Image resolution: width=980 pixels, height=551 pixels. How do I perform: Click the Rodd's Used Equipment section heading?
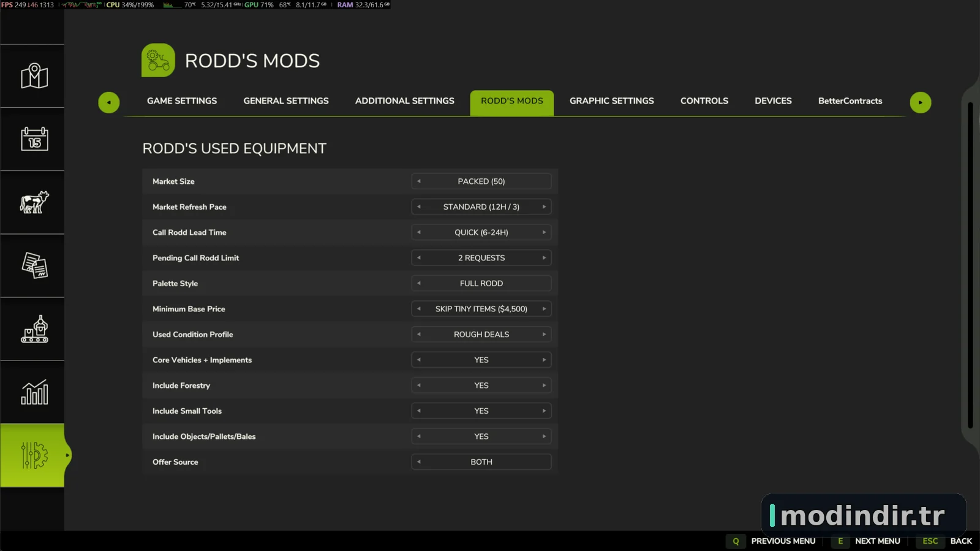click(x=235, y=148)
